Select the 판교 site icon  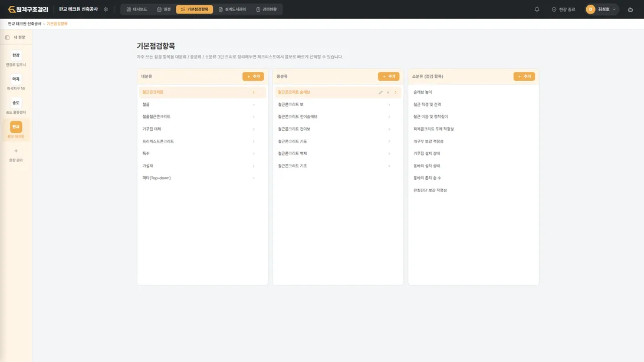click(15, 126)
